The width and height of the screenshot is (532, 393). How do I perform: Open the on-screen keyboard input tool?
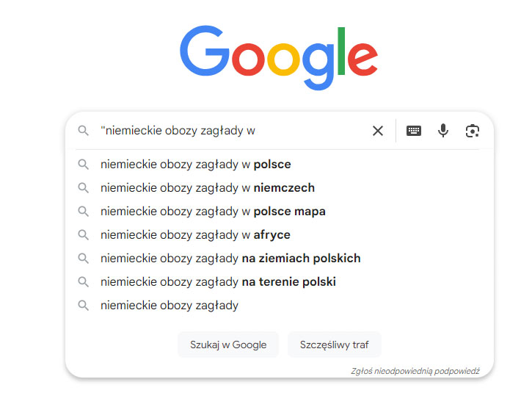[414, 131]
